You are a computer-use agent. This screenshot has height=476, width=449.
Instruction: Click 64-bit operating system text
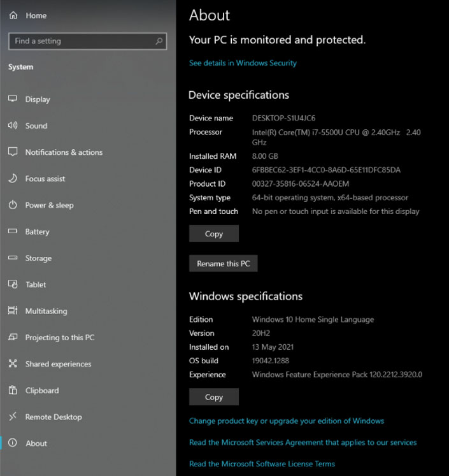pos(330,198)
